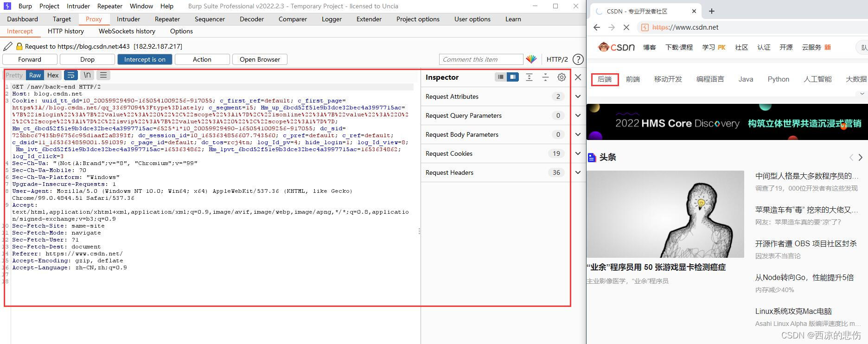This screenshot has height=344, width=868.
Task: Show the next 头条 headline with the right arrow
Action: (860, 157)
